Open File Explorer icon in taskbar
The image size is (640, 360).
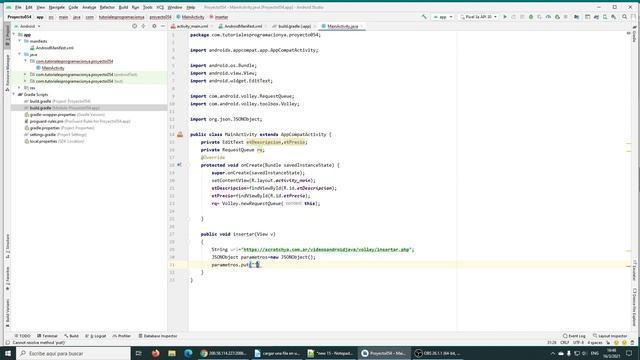(x=172, y=353)
